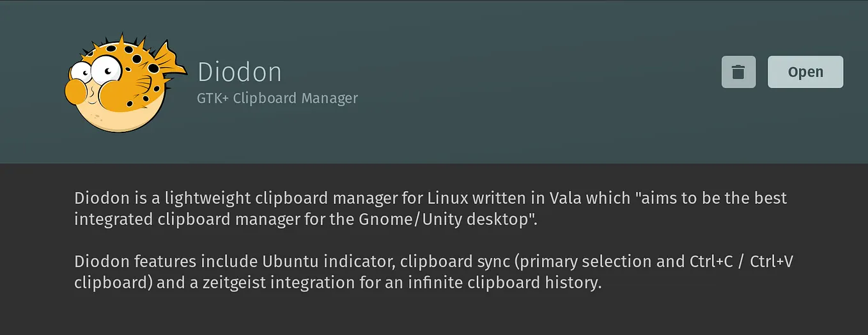Click the word Linux in description
868x335 pixels.
pos(446,198)
